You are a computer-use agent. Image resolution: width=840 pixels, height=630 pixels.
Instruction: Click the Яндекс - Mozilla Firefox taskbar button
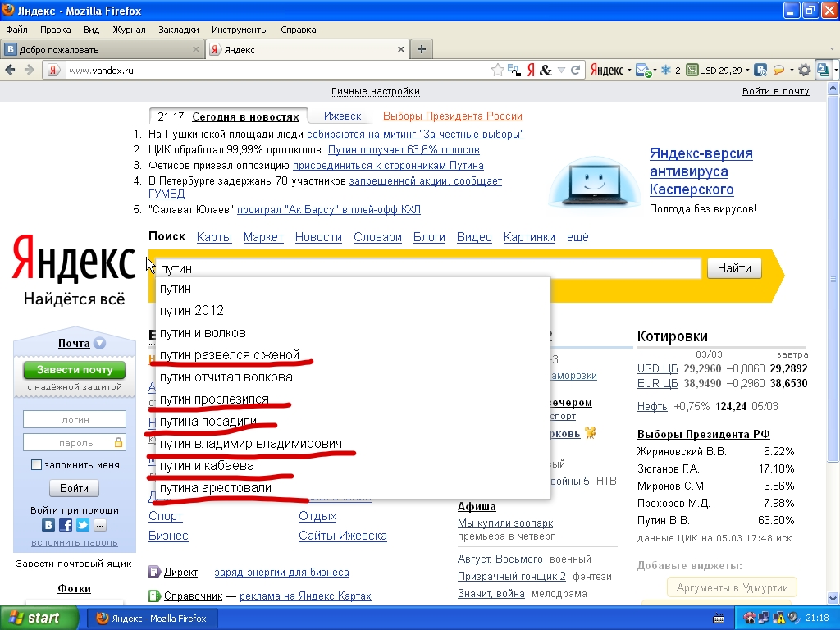152,619
